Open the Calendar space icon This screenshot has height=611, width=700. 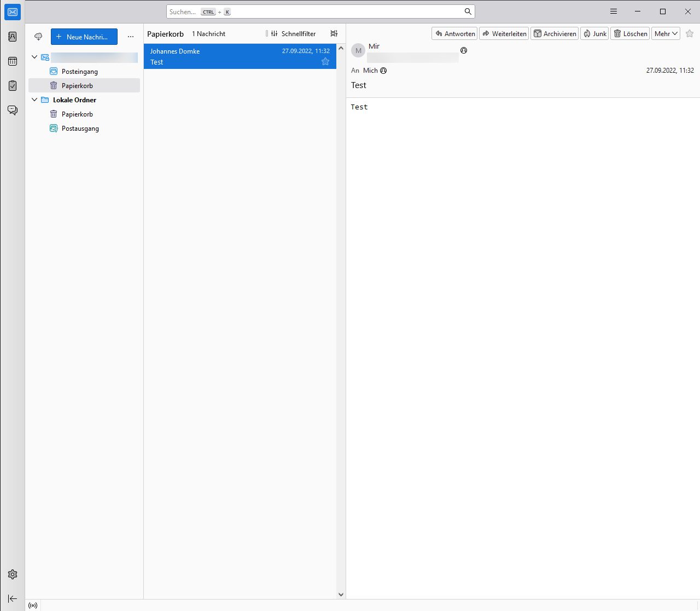tap(13, 61)
